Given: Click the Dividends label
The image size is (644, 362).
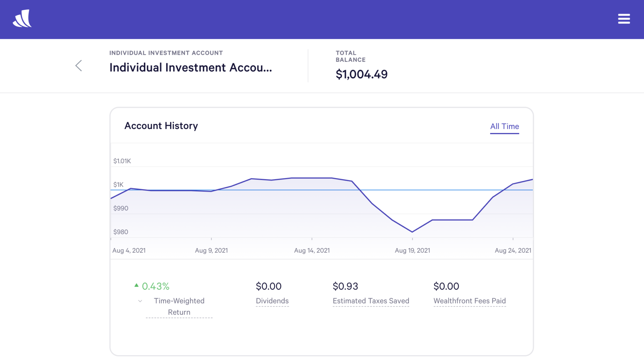Looking at the screenshot, I should point(272,301).
